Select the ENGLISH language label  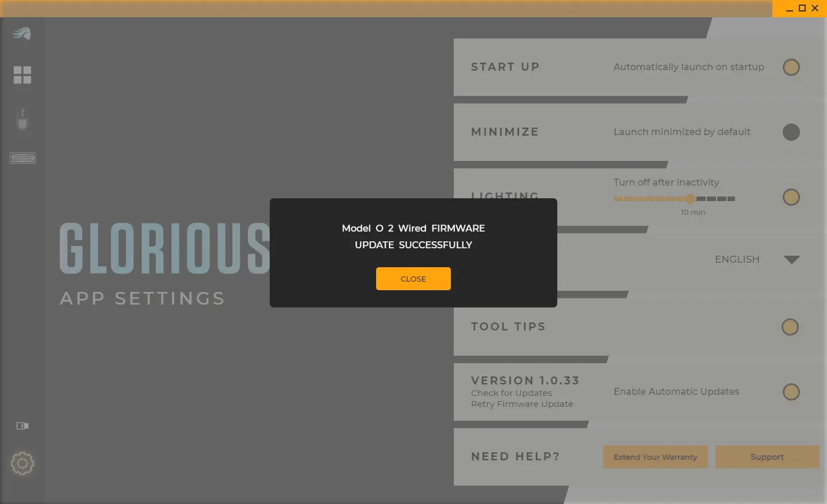click(737, 260)
